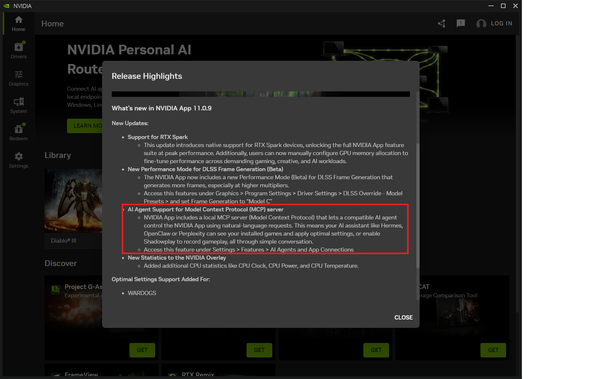
Task: Click the share icon in the header
Action: 441,24
